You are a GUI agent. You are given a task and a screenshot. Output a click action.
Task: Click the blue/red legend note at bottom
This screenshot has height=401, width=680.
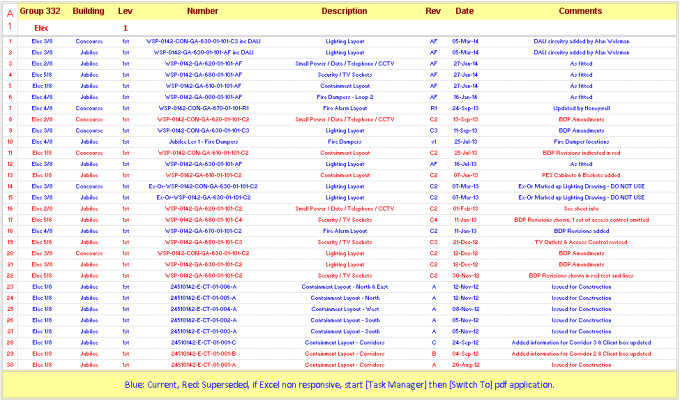(340, 385)
